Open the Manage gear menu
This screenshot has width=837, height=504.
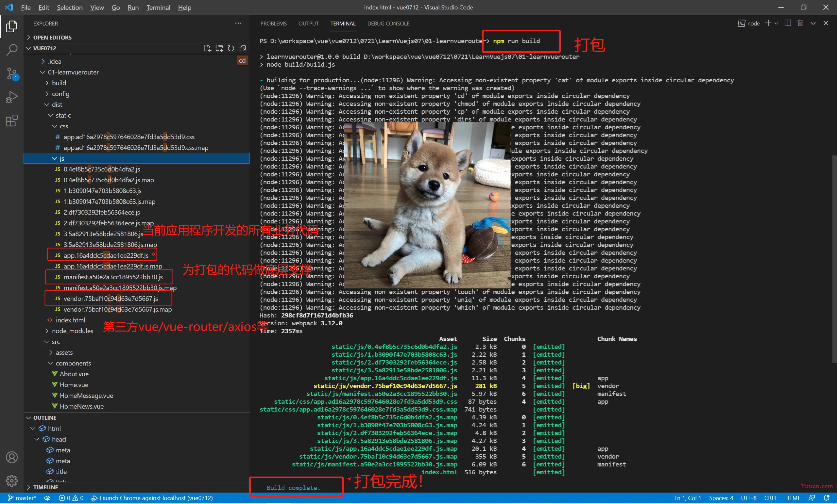coord(11,480)
